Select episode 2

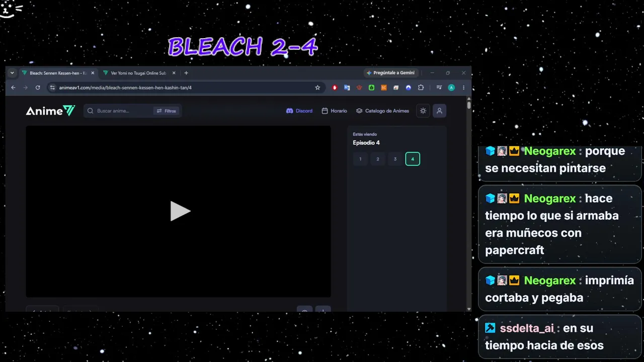[x=378, y=159]
